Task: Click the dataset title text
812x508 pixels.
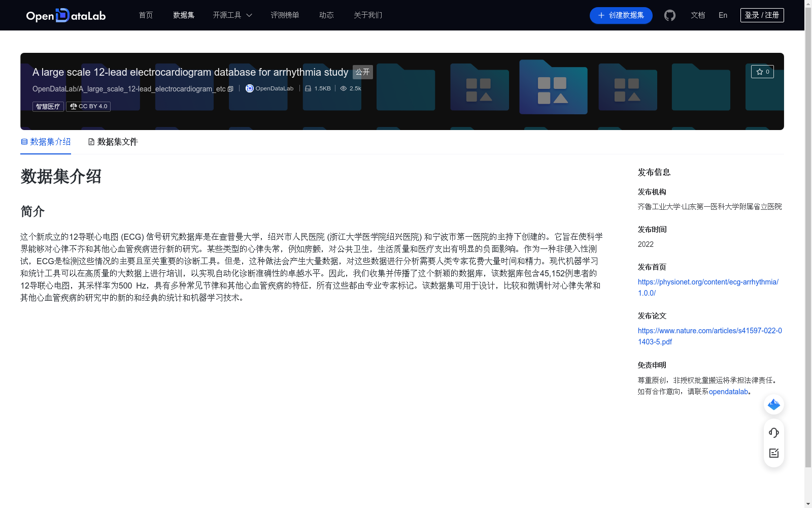Action: (190, 72)
